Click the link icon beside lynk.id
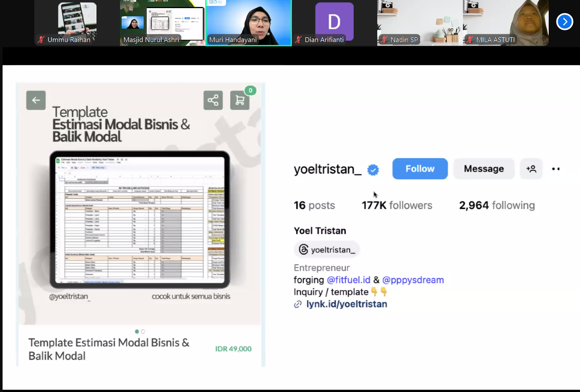 coord(298,304)
